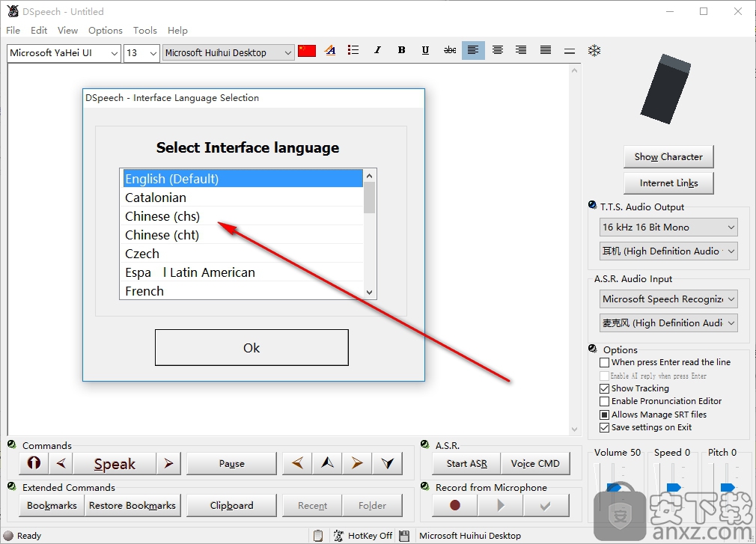Open the Options menu
Screen dimensions: 756x544
[x=105, y=31]
